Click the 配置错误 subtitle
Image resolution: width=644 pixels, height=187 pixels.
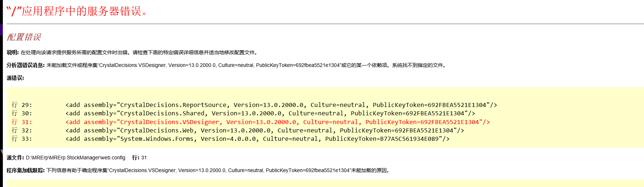(x=24, y=37)
